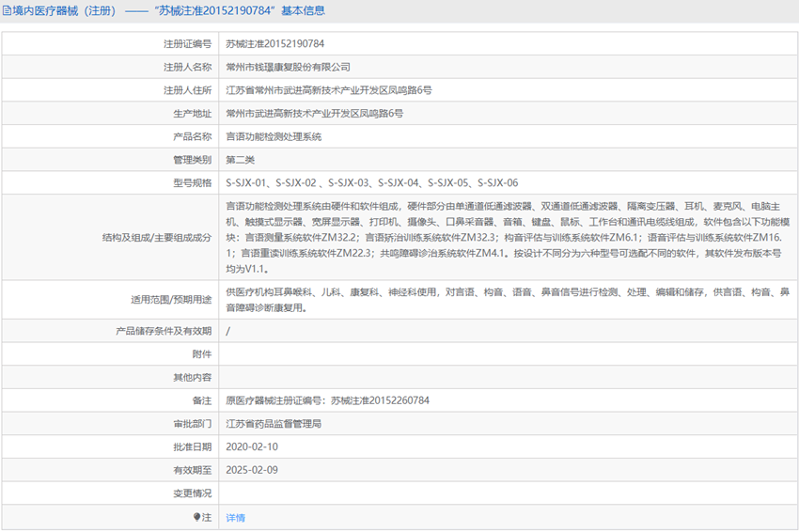The width and height of the screenshot is (799, 532).
Task: Click the empty 附件 attachment cell
Action: click(x=506, y=353)
